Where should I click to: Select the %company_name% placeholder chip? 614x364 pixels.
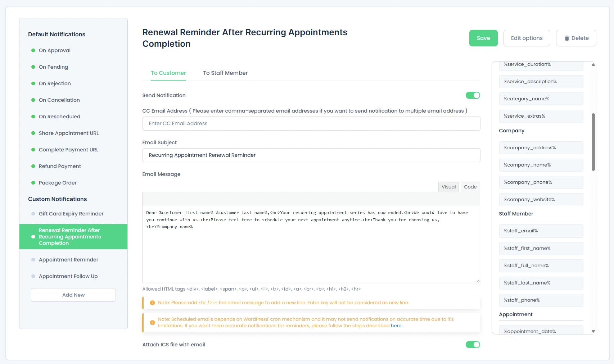point(541,165)
